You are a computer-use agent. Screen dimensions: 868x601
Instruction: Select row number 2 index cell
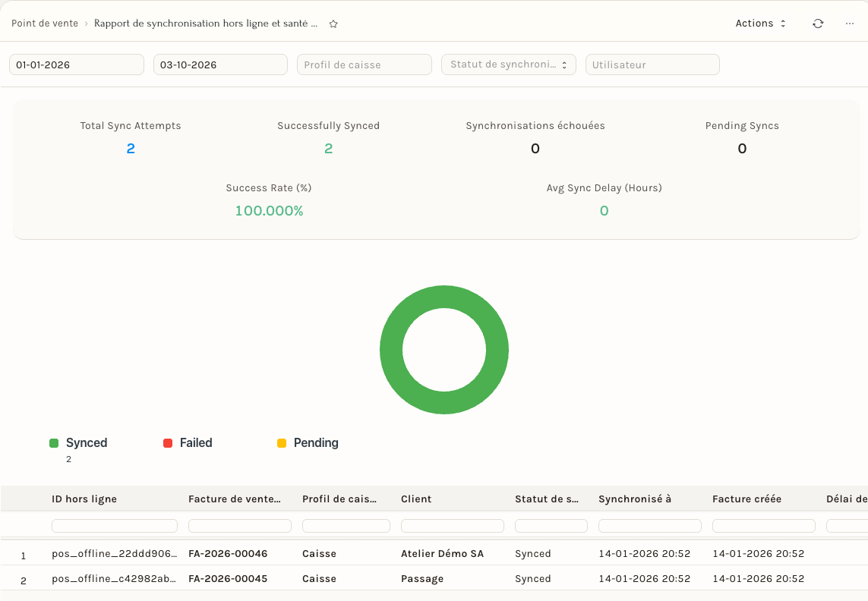click(24, 581)
